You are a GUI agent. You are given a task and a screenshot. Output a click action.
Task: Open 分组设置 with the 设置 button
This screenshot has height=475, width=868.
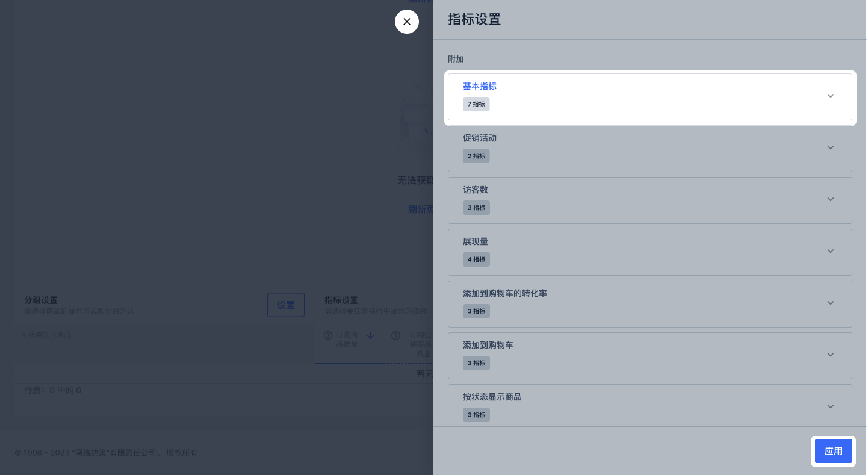coord(286,305)
